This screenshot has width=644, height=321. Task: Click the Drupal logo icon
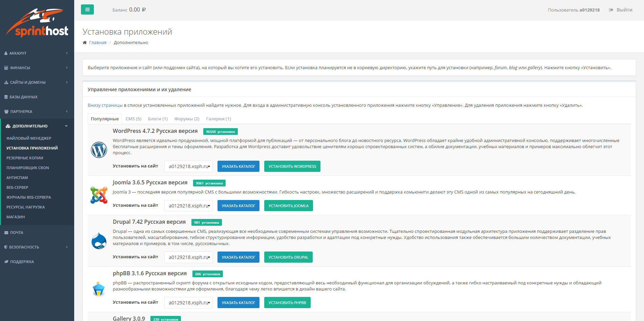tap(99, 241)
